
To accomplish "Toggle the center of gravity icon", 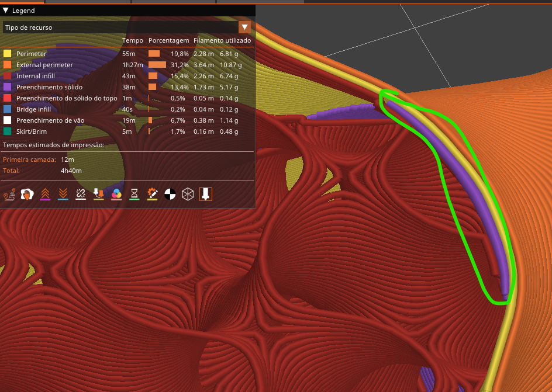I will (x=169, y=193).
